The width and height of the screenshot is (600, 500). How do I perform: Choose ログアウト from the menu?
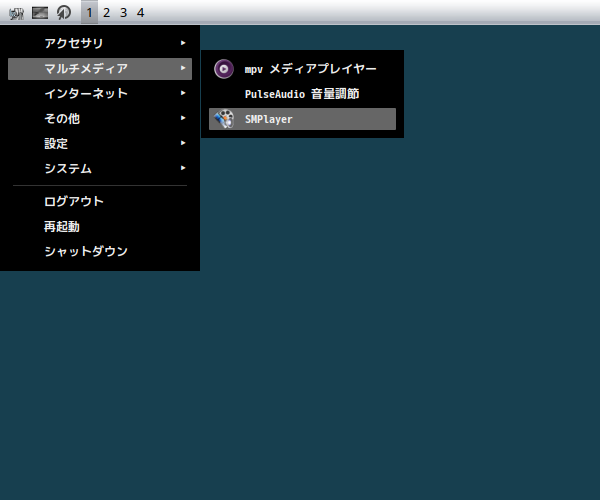click(100, 201)
